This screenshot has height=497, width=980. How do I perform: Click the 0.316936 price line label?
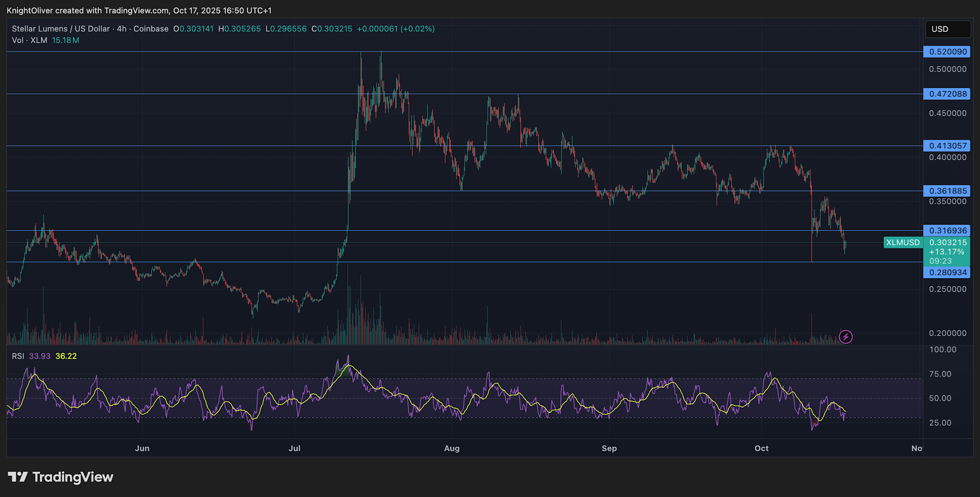[x=947, y=231]
